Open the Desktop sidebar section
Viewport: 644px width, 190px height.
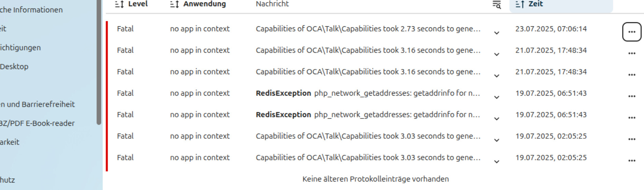(x=14, y=67)
